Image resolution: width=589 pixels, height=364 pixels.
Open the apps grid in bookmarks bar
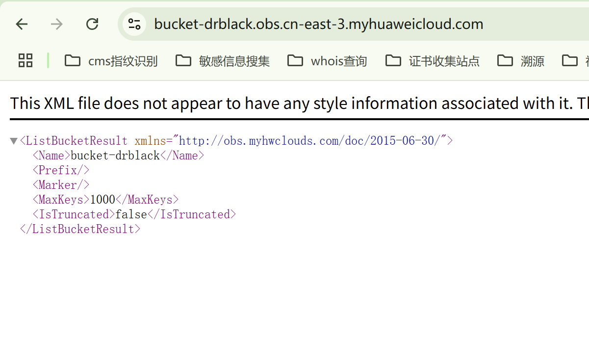coord(26,60)
